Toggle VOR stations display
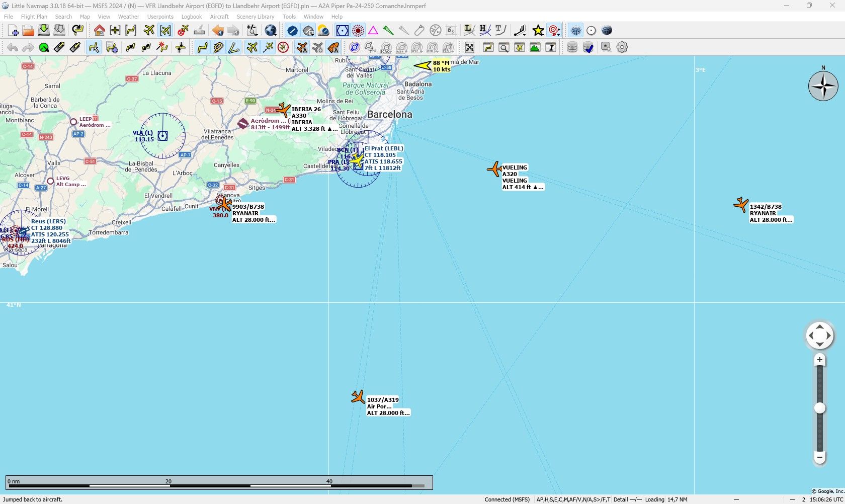Image resolution: width=845 pixels, height=504 pixels. 343,31
